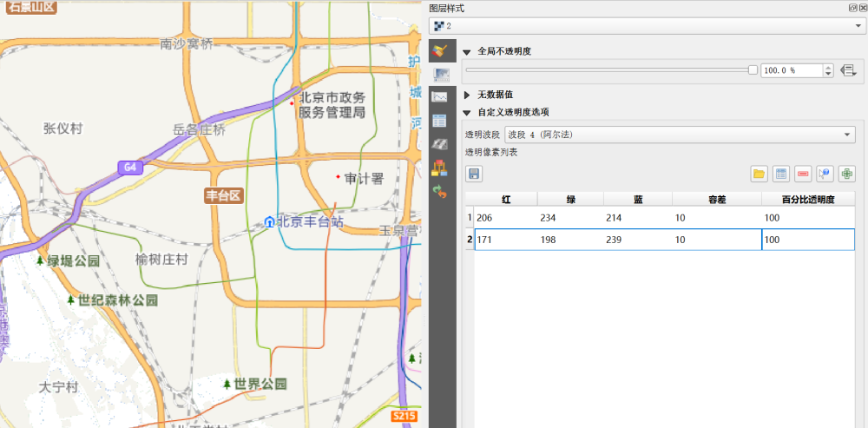Collapse the 自定义透明度选项 section
The image size is (868, 428).
click(467, 112)
